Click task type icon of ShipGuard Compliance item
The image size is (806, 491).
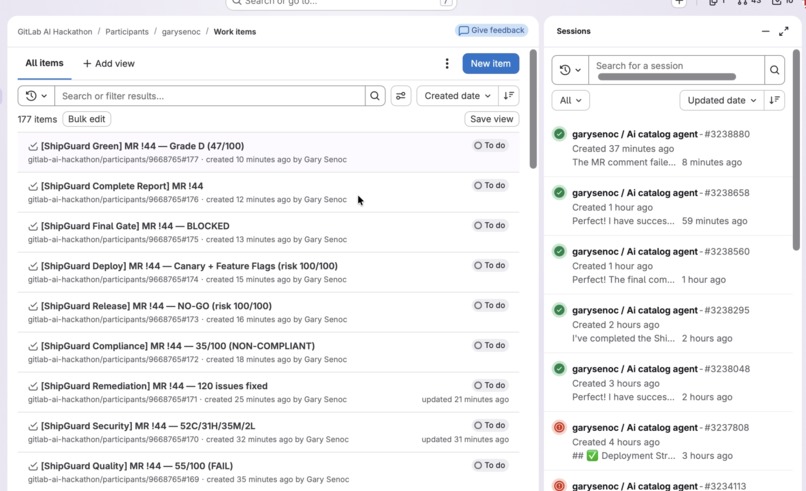coord(33,346)
